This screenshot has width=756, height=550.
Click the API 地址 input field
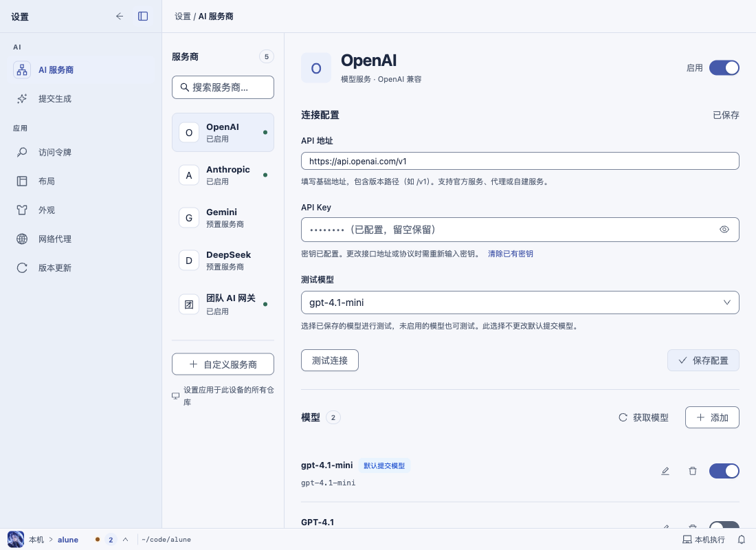tap(520, 161)
